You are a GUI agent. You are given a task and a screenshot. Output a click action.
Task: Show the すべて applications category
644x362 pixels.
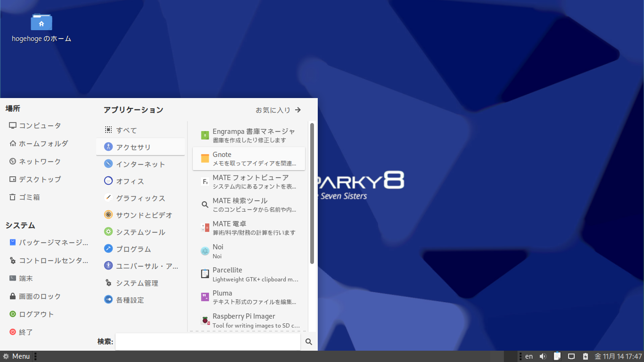pyautogui.click(x=140, y=130)
